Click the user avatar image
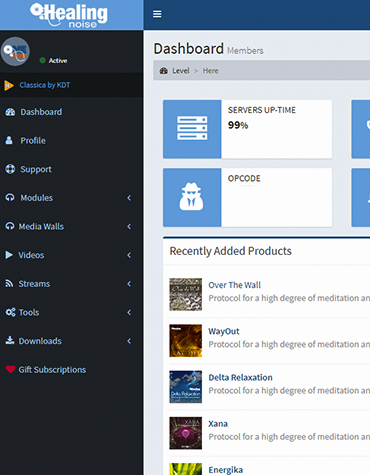The width and height of the screenshot is (370, 475). (15, 51)
